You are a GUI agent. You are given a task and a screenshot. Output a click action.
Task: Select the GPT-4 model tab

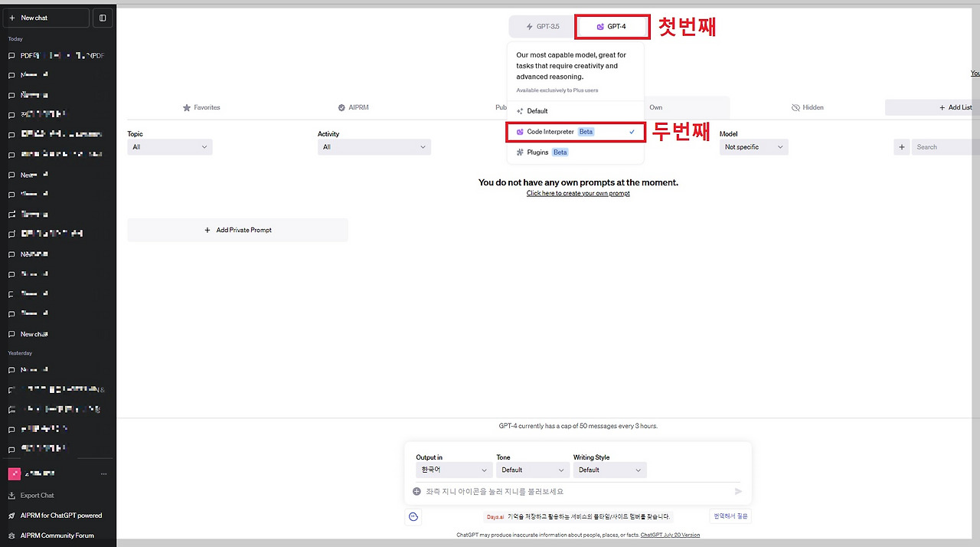pyautogui.click(x=611, y=27)
